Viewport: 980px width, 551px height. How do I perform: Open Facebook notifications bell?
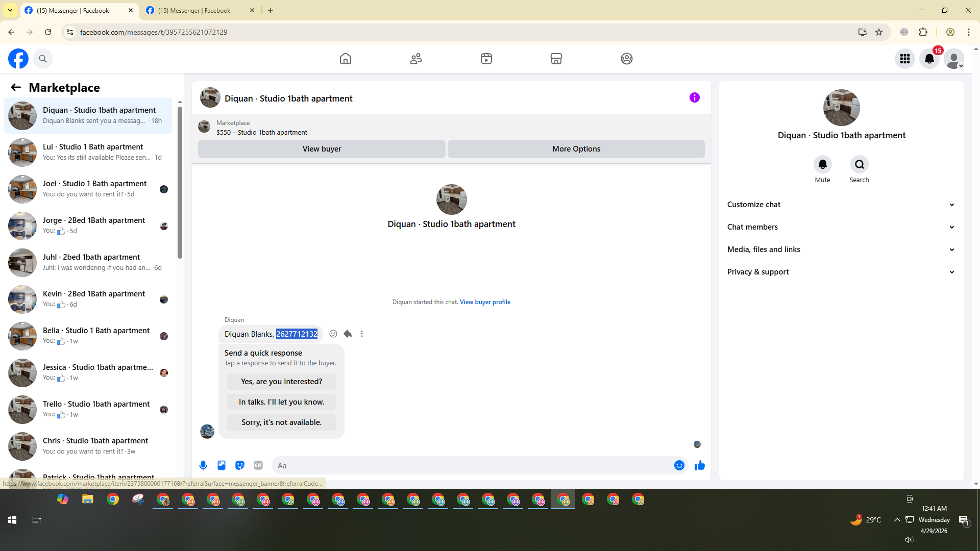point(929,59)
